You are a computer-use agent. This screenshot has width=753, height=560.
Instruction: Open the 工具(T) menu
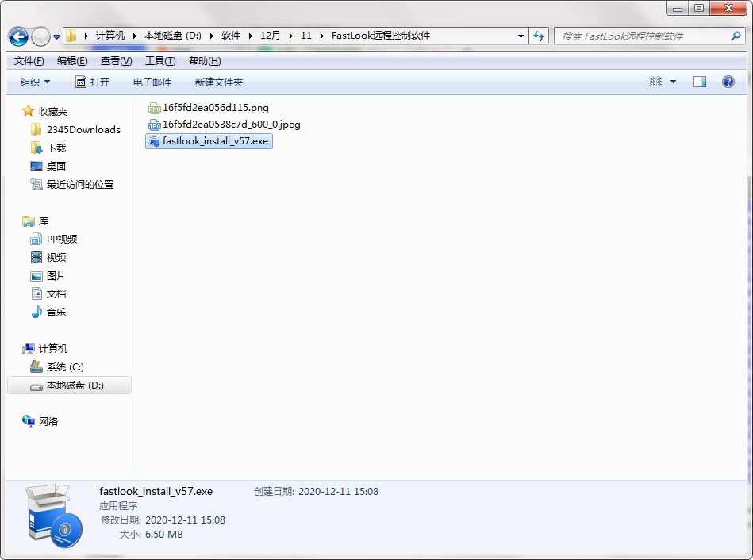pos(160,61)
